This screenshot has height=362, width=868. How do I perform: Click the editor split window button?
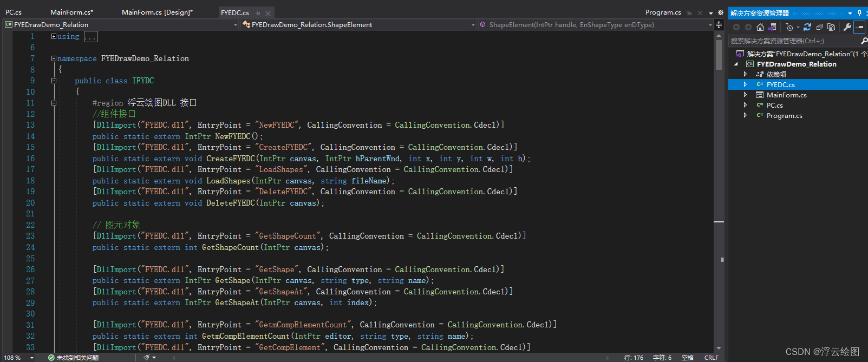point(719,25)
